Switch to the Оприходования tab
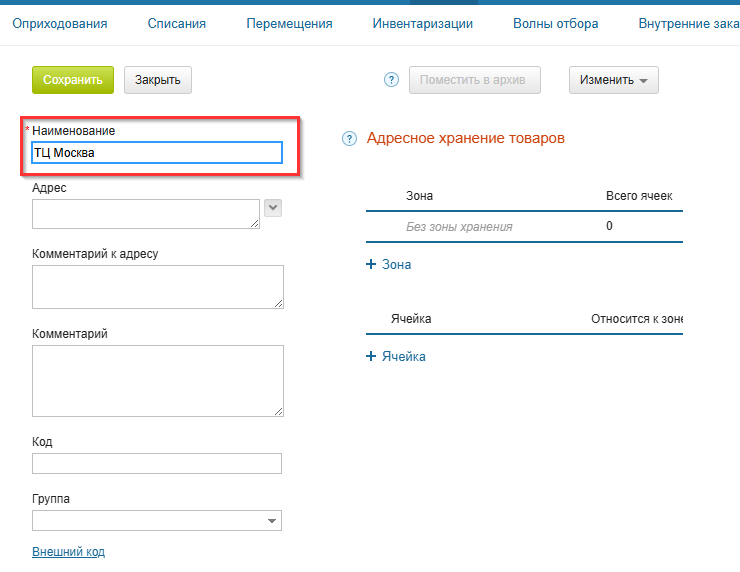This screenshot has width=740, height=572. point(59,23)
